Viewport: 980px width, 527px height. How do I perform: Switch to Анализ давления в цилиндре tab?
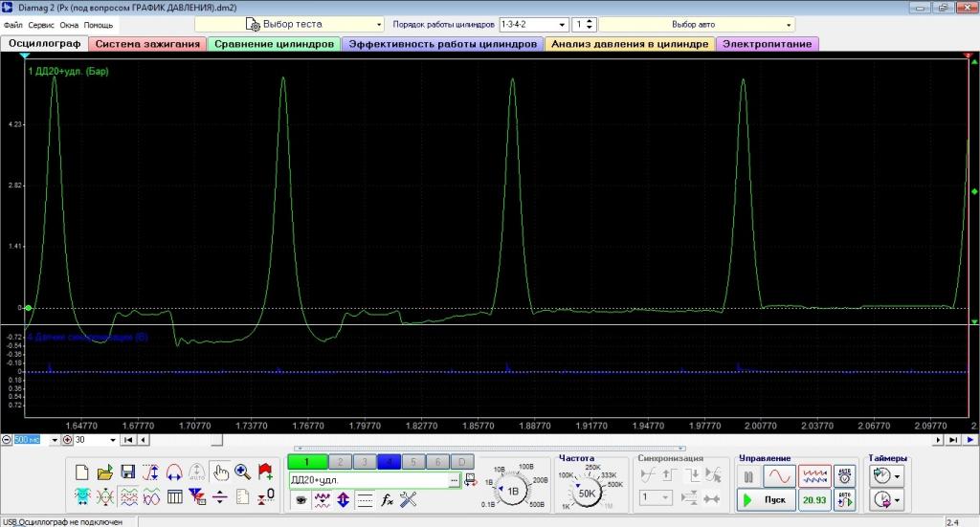click(x=630, y=44)
